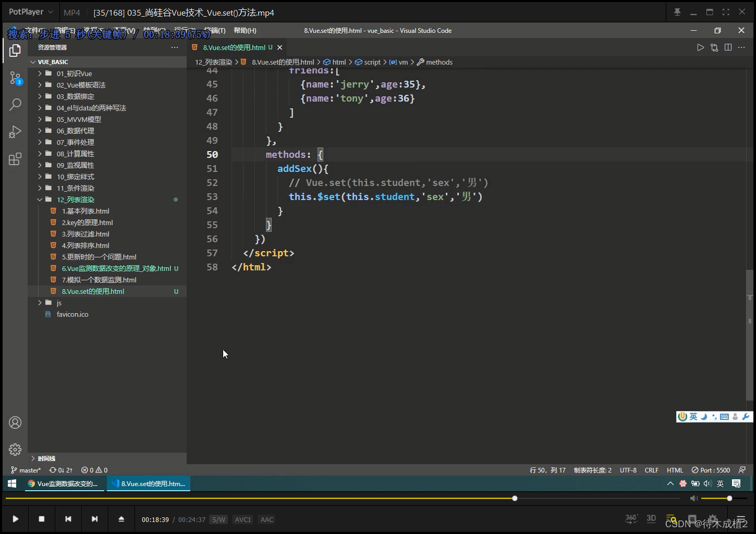This screenshot has height=534, width=756.
Task: Open the 帮助(H) help menu
Action: 245,31
